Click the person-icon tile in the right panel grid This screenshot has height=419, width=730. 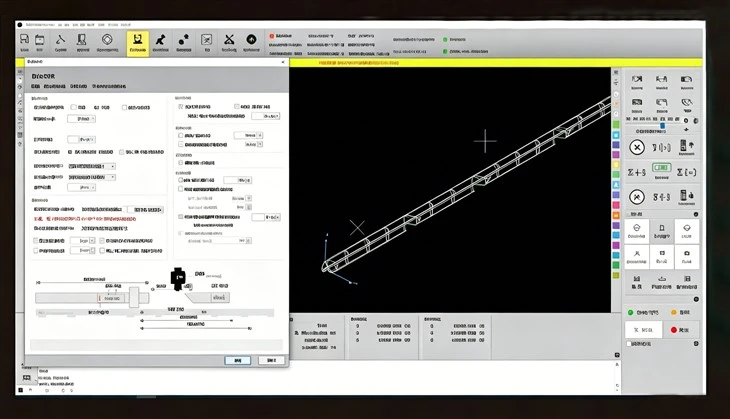[637, 256]
